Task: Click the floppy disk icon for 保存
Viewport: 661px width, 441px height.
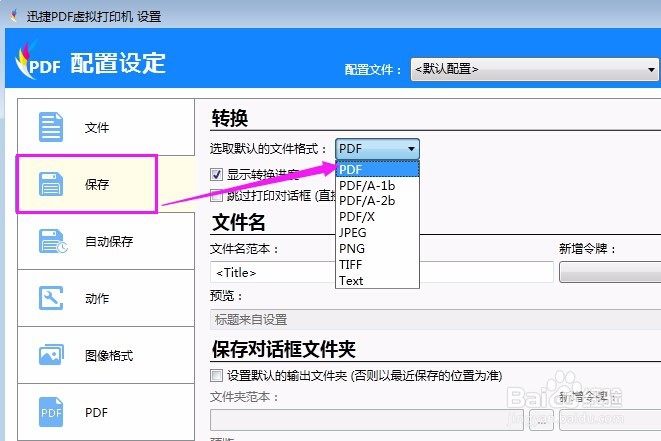Action: coord(51,184)
